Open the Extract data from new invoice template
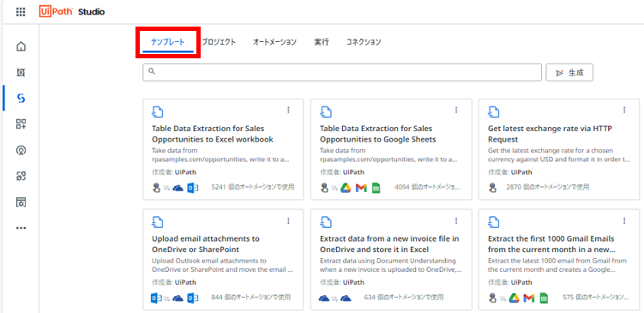This screenshot has height=313, width=644. coord(389,260)
